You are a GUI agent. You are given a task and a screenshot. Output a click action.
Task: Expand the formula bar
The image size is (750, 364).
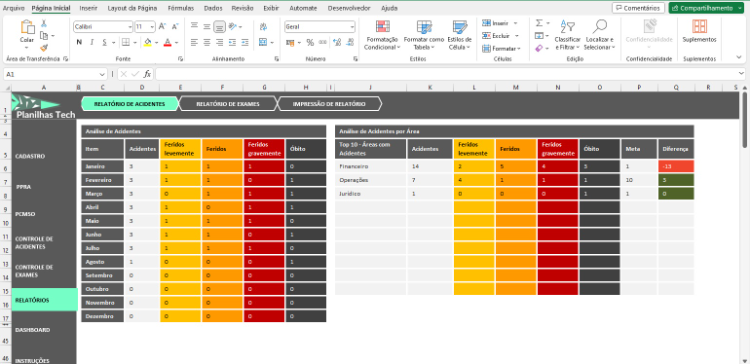(x=741, y=74)
